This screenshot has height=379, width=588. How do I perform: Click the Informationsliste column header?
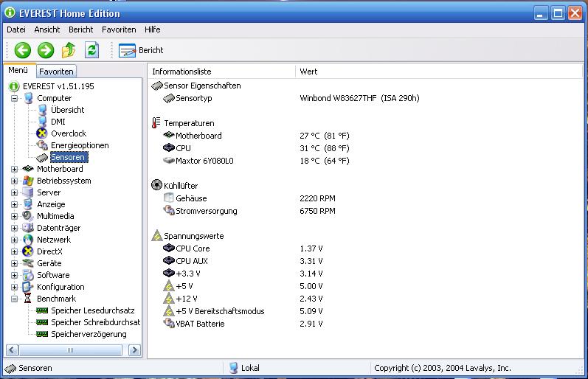221,72
